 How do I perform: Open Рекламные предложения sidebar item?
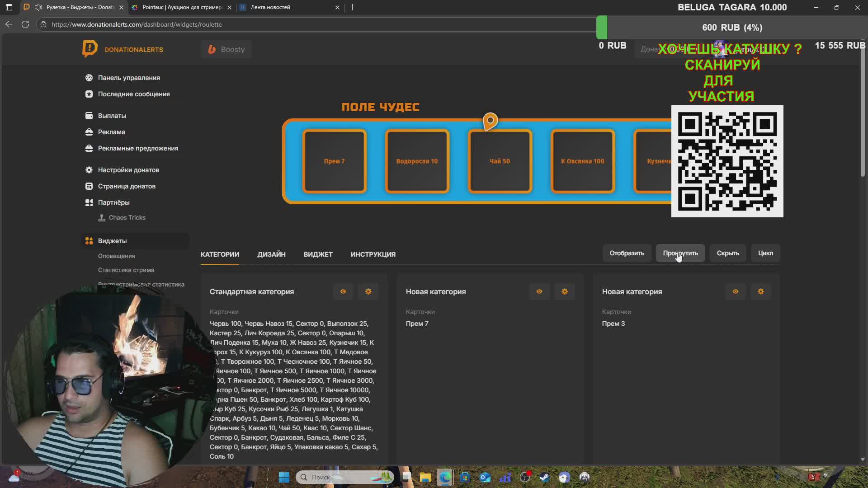click(x=138, y=148)
